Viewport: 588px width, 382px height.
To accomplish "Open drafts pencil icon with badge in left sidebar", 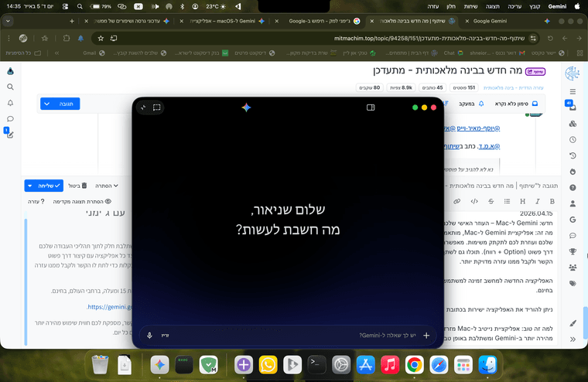I will click(x=10, y=134).
